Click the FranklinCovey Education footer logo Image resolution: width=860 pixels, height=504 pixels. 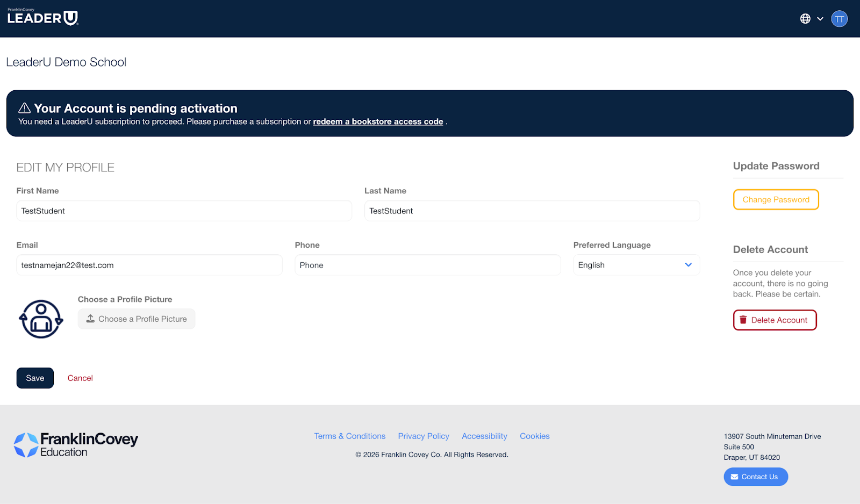point(76,445)
